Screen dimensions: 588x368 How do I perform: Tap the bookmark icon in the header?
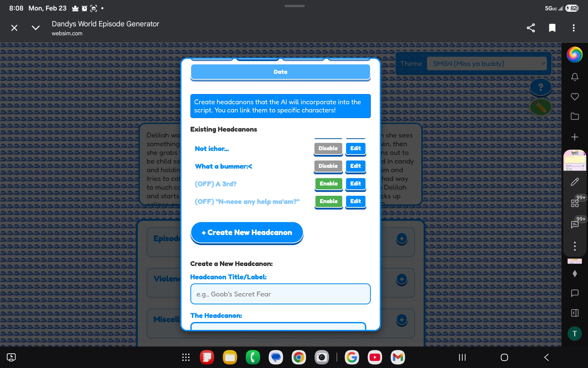[x=552, y=28]
